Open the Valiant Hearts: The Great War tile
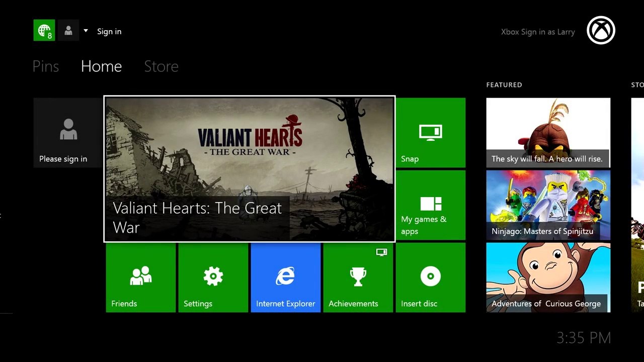The width and height of the screenshot is (644, 362). point(250,169)
